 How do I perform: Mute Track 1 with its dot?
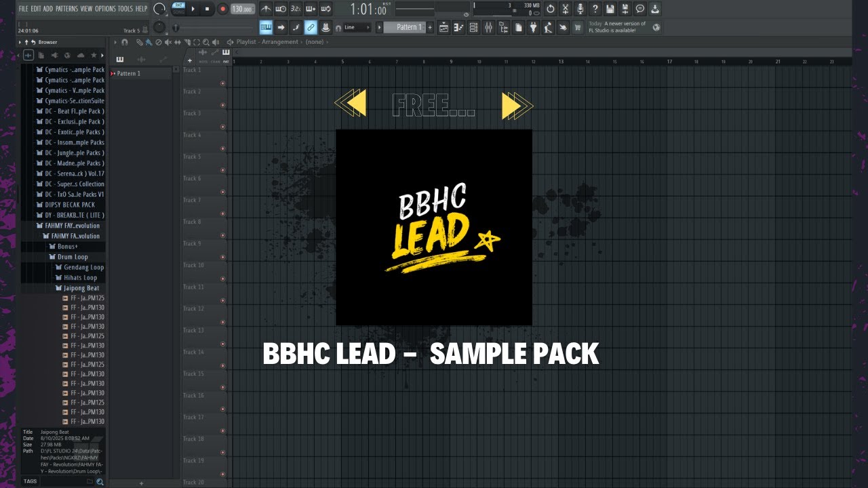[222, 83]
